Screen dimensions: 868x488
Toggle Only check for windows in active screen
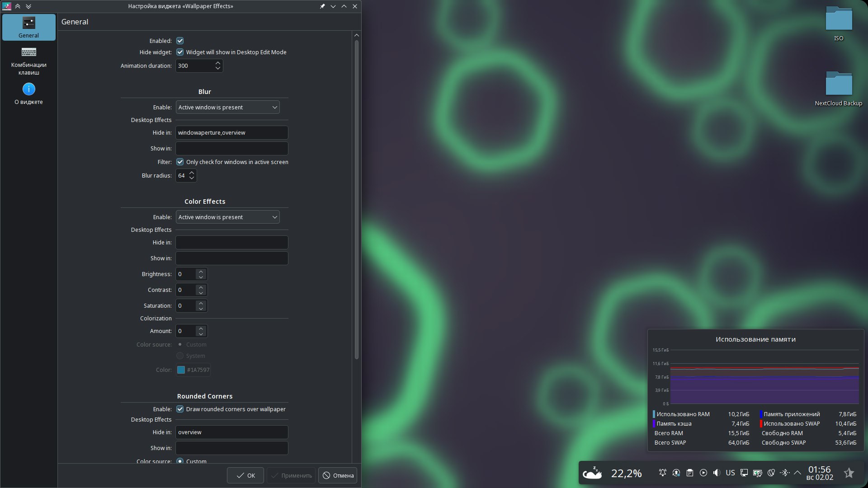pos(180,162)
